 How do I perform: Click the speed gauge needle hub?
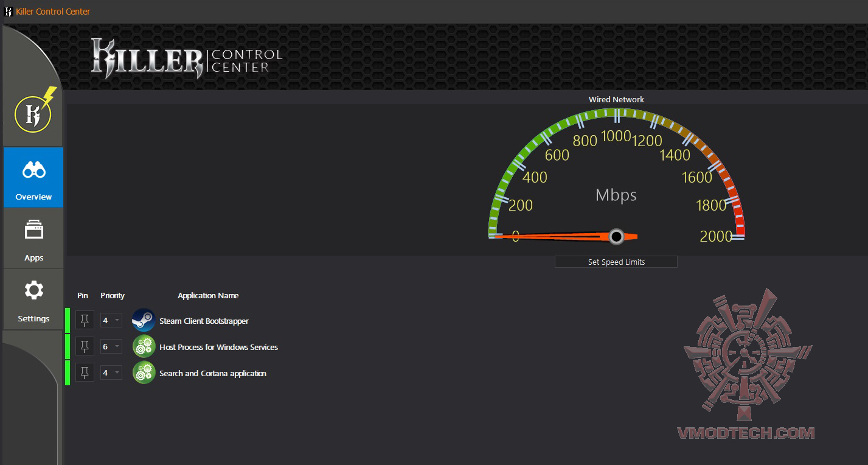pyautogui.click(x=616, y=237)
